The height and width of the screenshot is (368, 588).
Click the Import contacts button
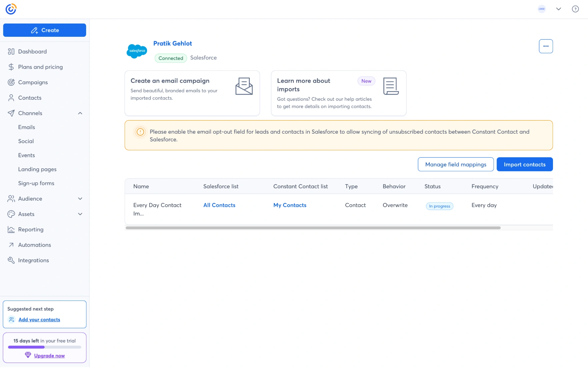[524, 164]
